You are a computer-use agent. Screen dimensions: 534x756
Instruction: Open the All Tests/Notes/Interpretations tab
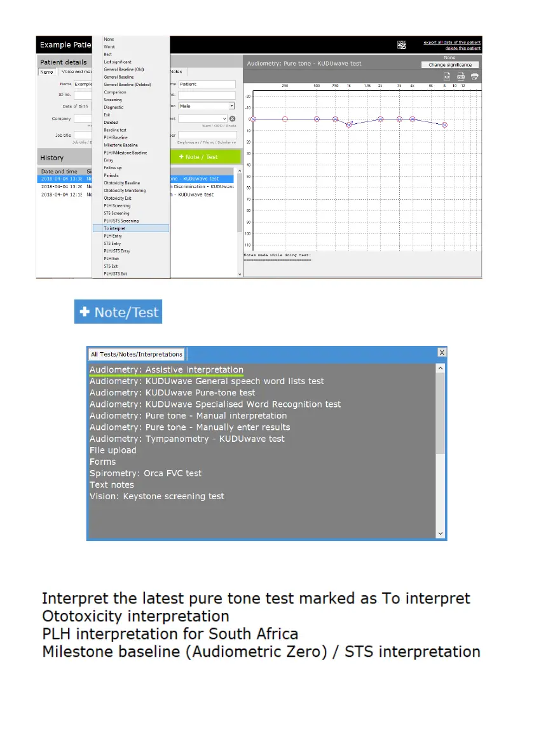(x=137, y=354)
